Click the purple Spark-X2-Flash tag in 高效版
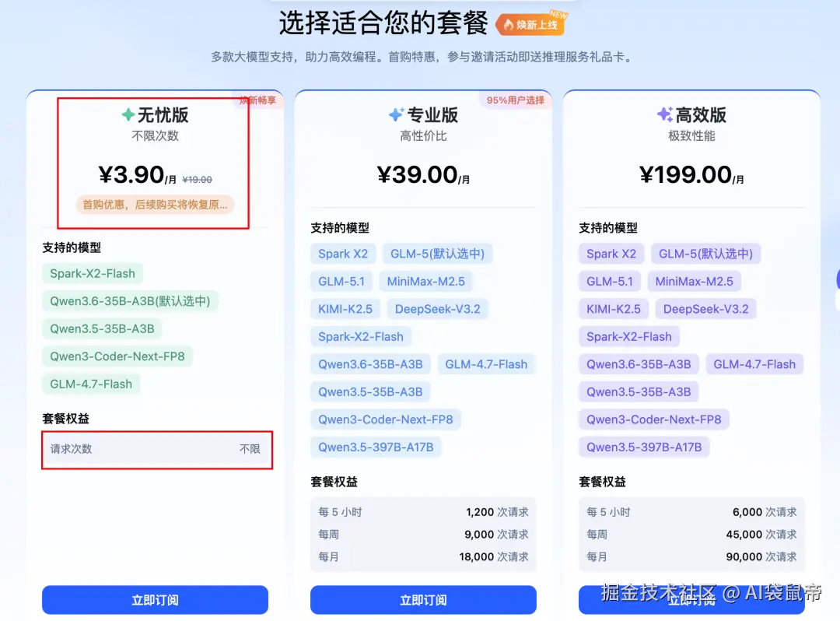Screen dimensions: 840x621 point(629,336)
